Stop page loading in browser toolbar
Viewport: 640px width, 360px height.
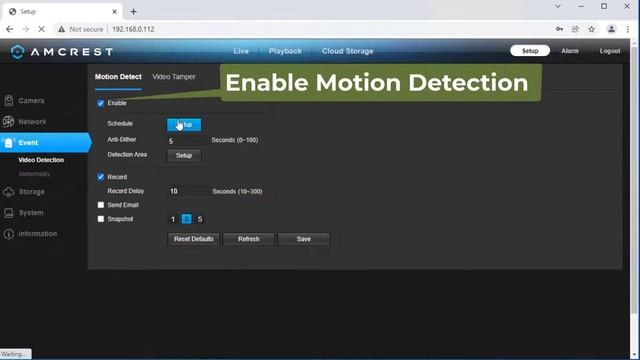(41, 29)
